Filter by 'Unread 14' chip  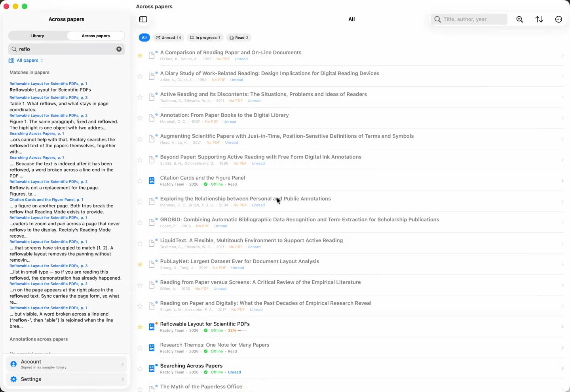[168, 38]
